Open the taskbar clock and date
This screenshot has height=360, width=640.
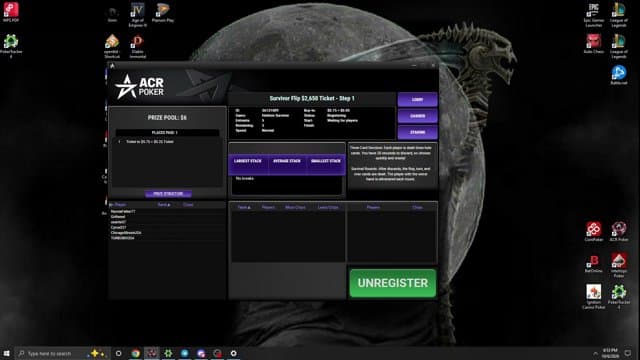click(610, 353)
